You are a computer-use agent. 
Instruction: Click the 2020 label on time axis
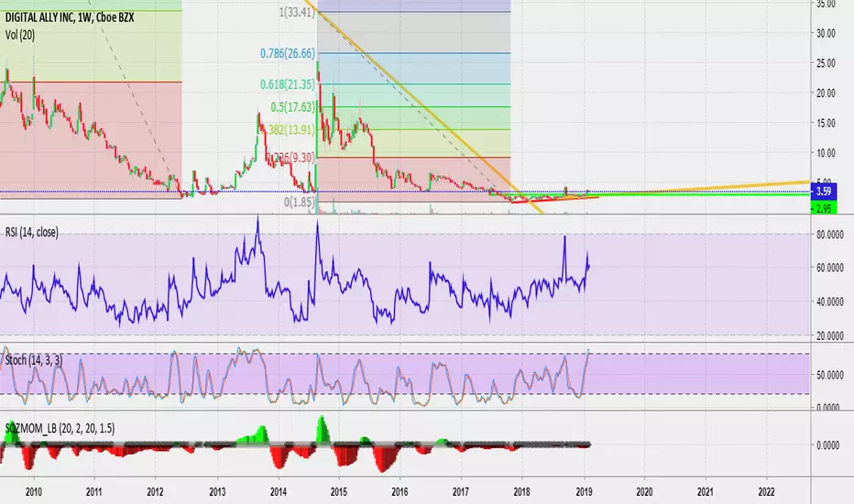pyautogui.click(x=644, y=491)
